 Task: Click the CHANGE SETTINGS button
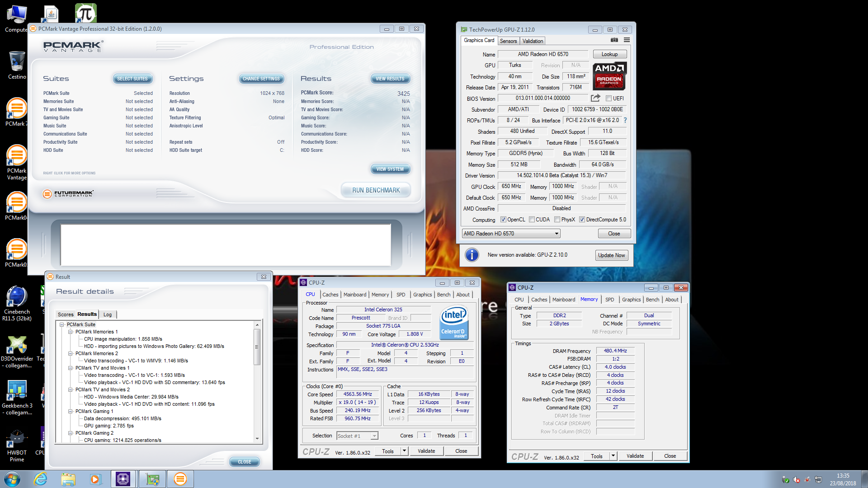[261, 79]
